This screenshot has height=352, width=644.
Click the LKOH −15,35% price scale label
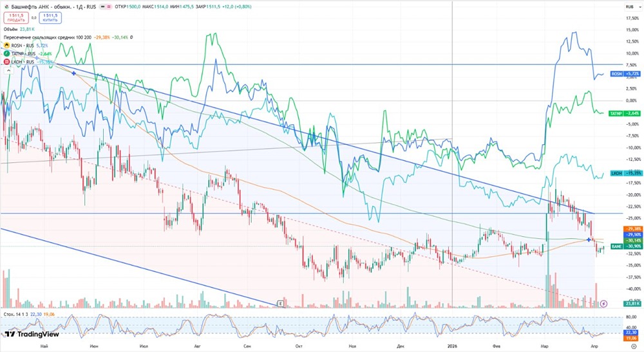pyautogui.click(x=625, y=173)
